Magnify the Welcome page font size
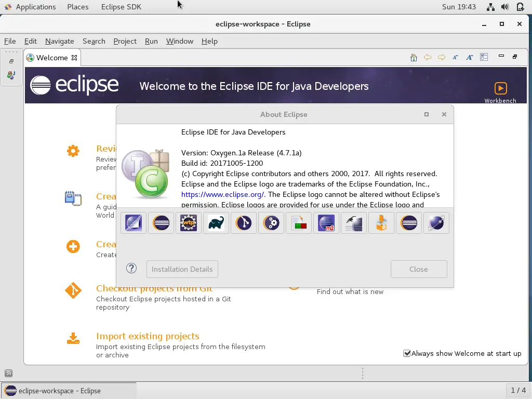 pyautogui.click(x=470, y=58)
